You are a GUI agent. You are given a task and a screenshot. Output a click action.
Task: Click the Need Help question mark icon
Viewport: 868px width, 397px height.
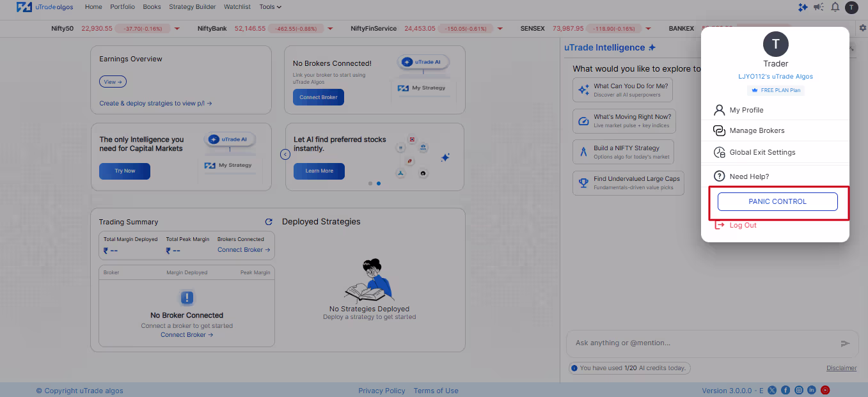coord(719,176)
